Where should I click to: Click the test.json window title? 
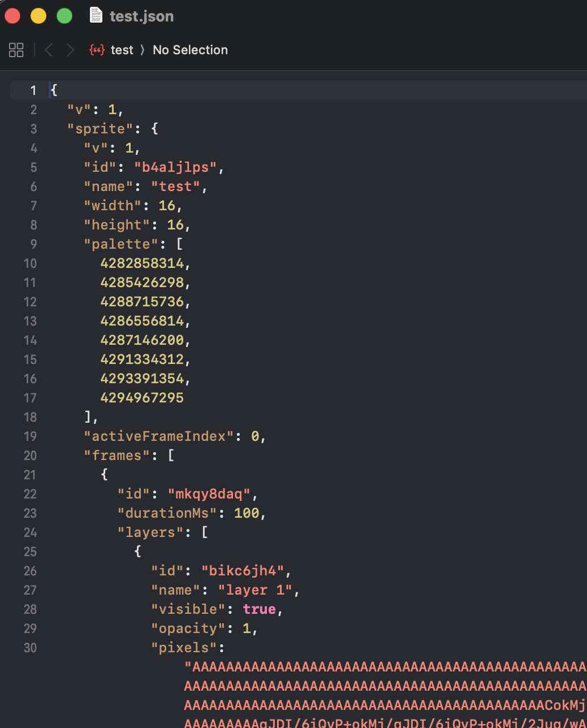click(x=141, y=16)
